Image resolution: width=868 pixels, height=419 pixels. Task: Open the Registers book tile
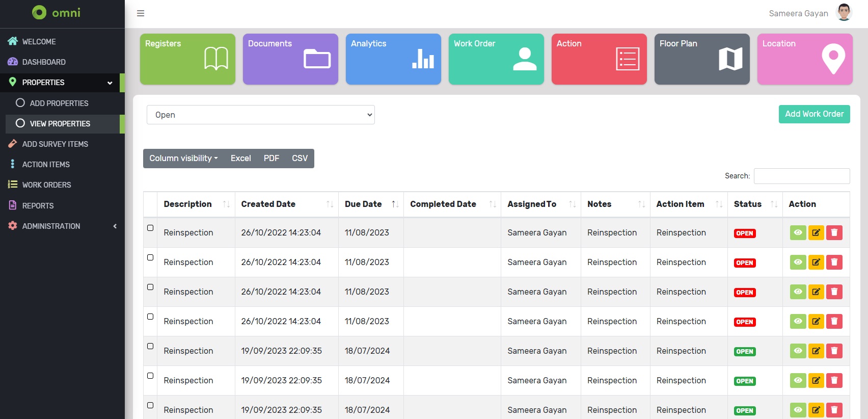187,59
